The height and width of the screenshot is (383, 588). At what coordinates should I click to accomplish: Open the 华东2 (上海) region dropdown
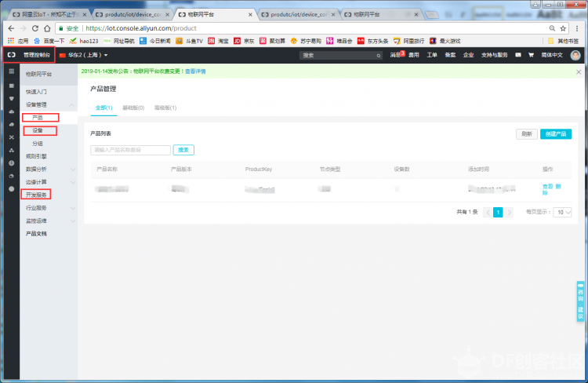[x=83, y=55]
